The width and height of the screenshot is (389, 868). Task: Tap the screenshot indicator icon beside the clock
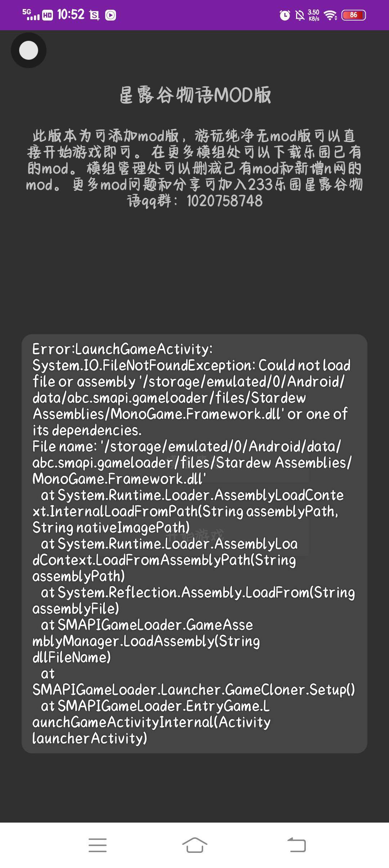[x=94, y=15]
